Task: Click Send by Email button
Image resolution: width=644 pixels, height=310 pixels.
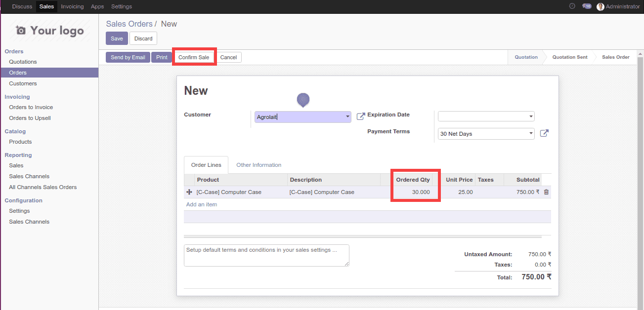Action: tap(128, 57)
